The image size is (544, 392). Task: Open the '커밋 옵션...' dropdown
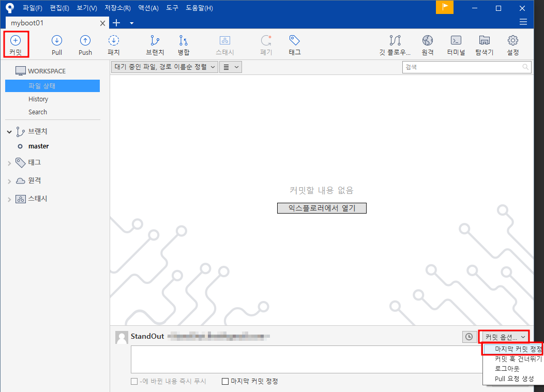pyautogui.click(x=505, y=337)
